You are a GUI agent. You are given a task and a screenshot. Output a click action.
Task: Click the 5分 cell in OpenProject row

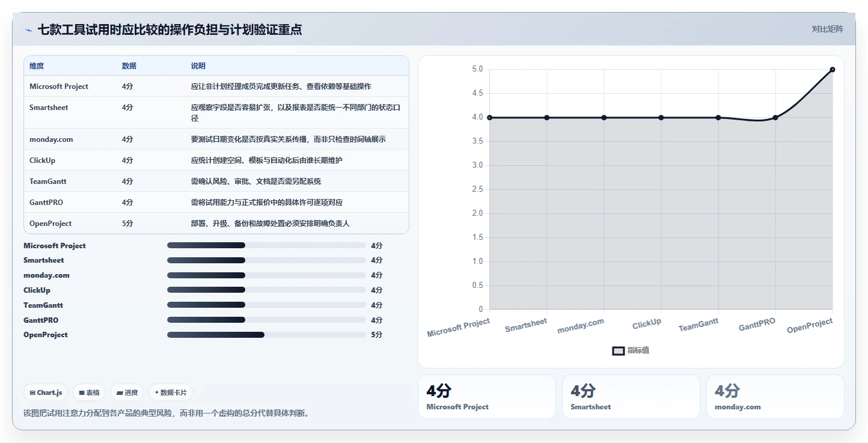coord(127,224)
